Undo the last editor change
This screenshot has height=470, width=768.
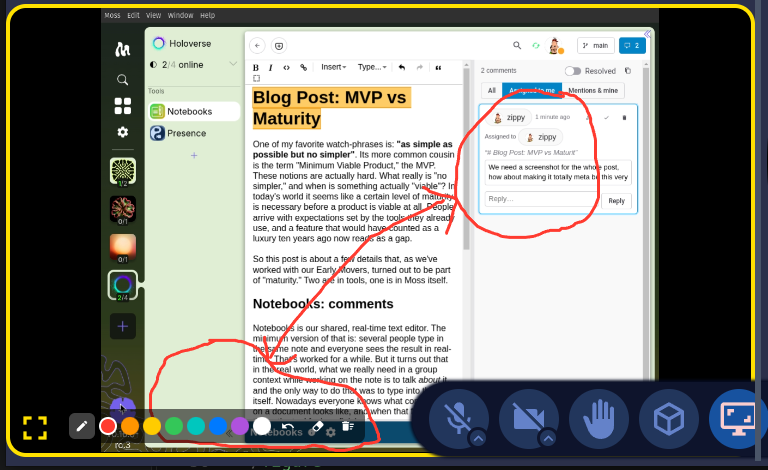(402, 68)
